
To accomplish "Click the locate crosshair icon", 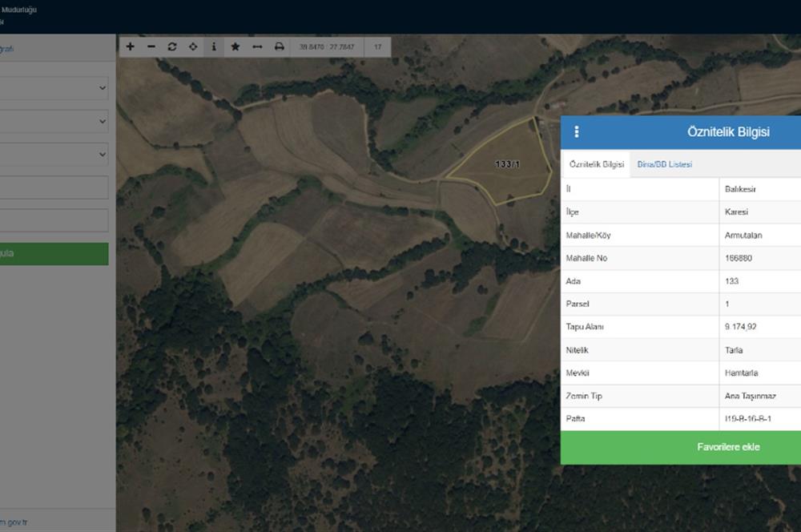I will pos(193,47).
